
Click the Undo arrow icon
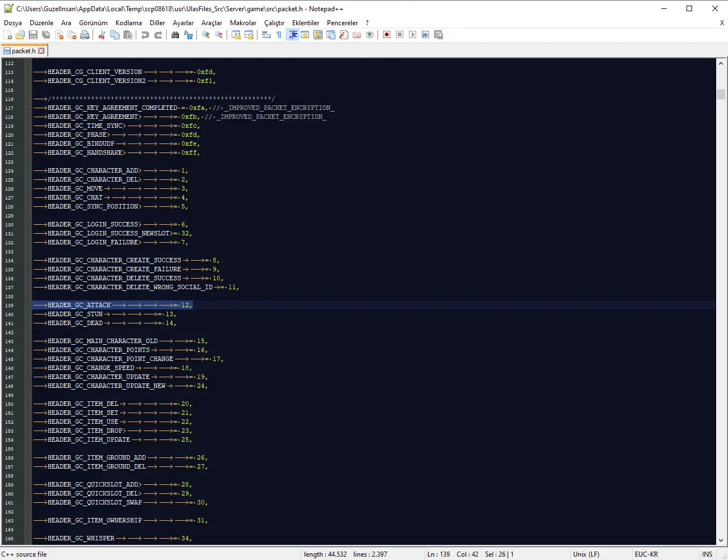coord(145,35)
